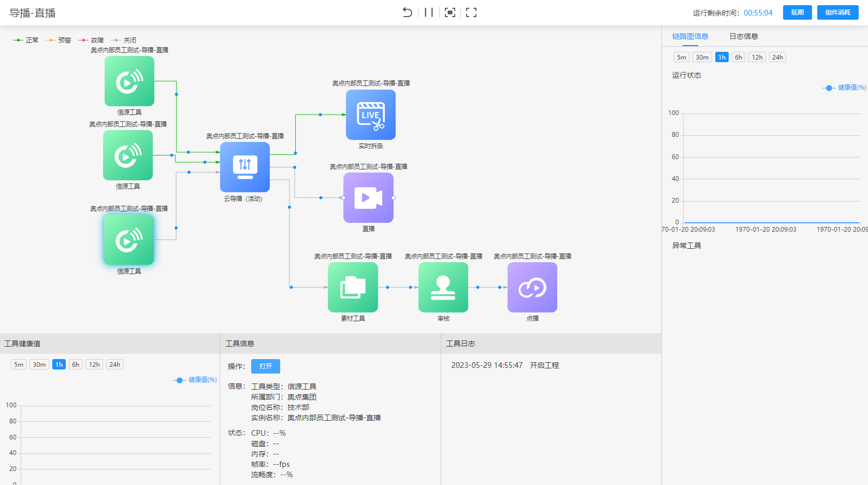Select 12h range in 工具健康值 panel
The height and width of the screenshot is (485, 868).
[x=94, y=364]
